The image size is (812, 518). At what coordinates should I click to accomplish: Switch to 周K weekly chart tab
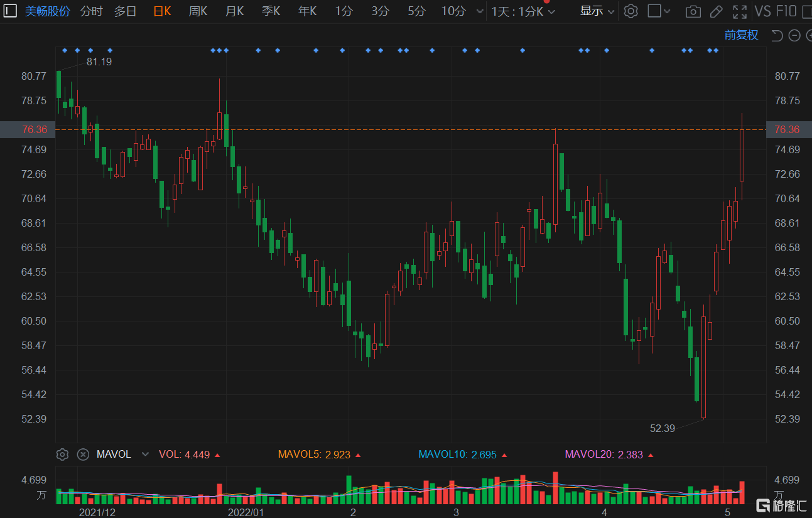[198, 11]
